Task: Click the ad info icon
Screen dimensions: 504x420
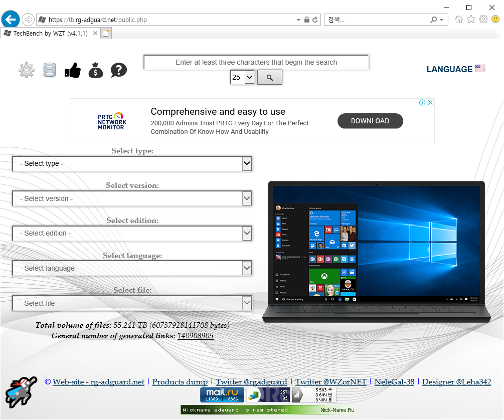Action: (422, 103)
